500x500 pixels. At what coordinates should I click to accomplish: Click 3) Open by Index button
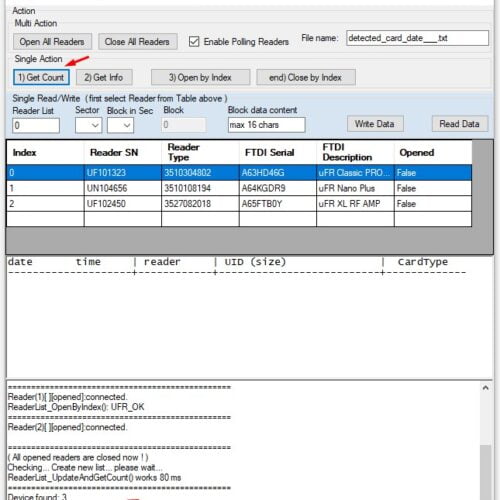point(200,77)
